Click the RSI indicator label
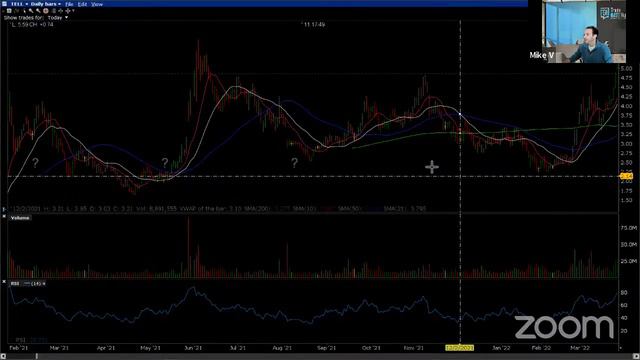This screenshot has height=360, width=640. [15, 283]
